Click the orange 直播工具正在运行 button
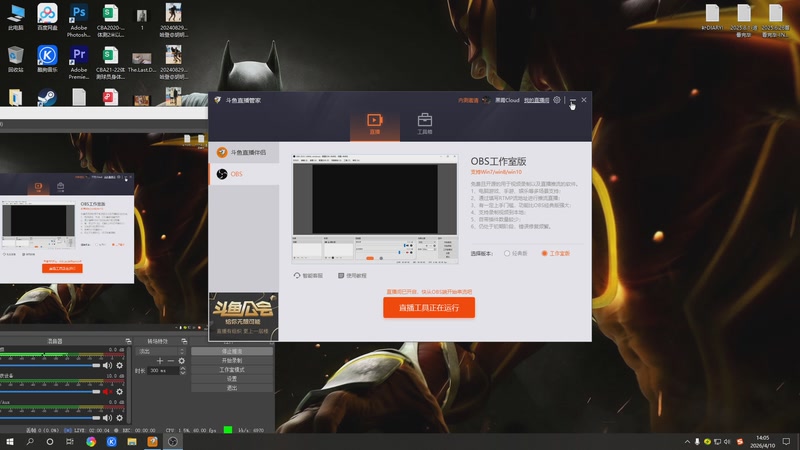The image size is (800, 450). tap(429, 308)
